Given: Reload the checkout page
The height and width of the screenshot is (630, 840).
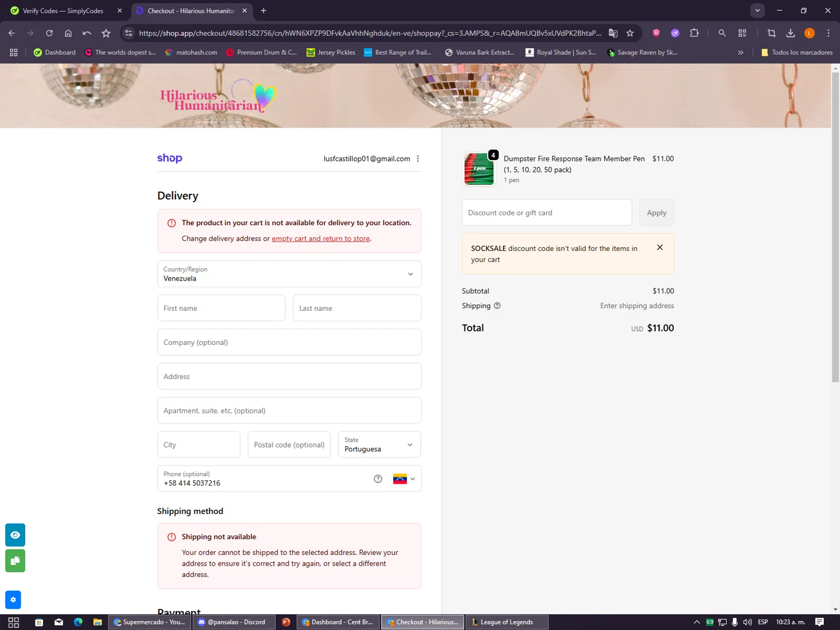Looking at the screenshot, I should (49, 33).
